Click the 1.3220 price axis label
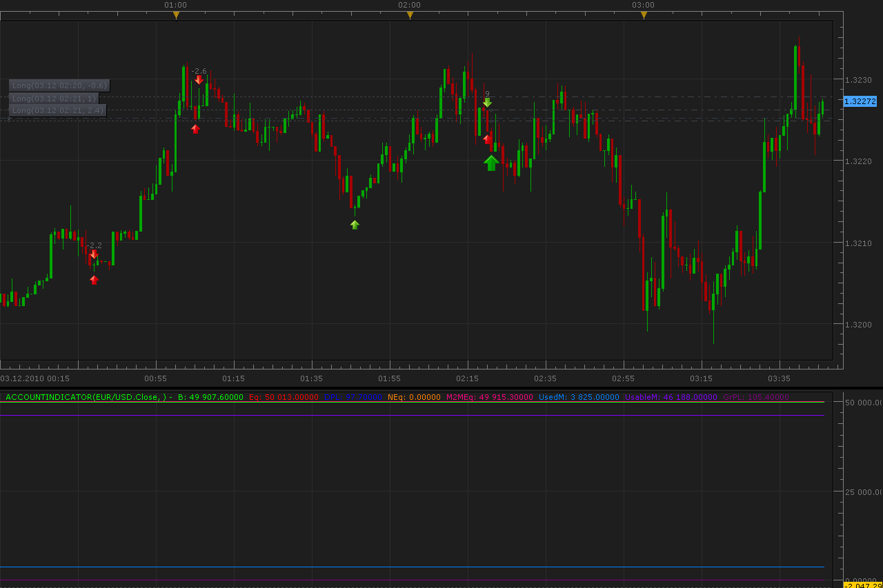883x588 pixels. [859, 161]
